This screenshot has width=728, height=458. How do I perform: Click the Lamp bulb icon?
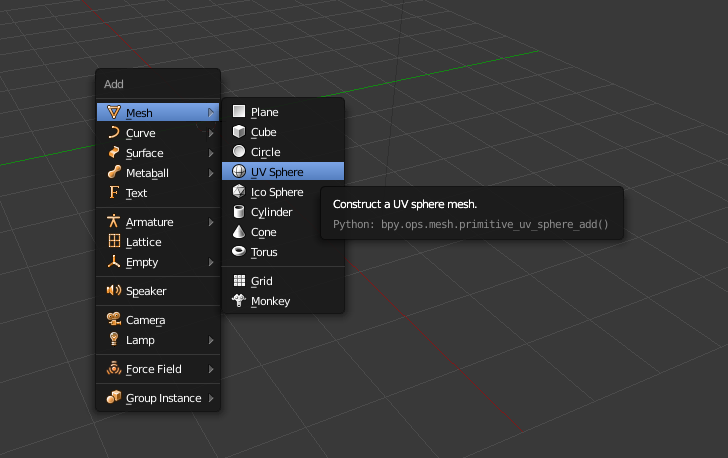click(x=114, y=339)
